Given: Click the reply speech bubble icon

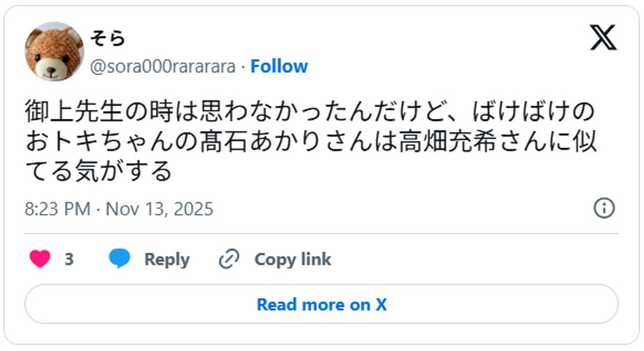Looking at the screenshot, I should [119, 259].
